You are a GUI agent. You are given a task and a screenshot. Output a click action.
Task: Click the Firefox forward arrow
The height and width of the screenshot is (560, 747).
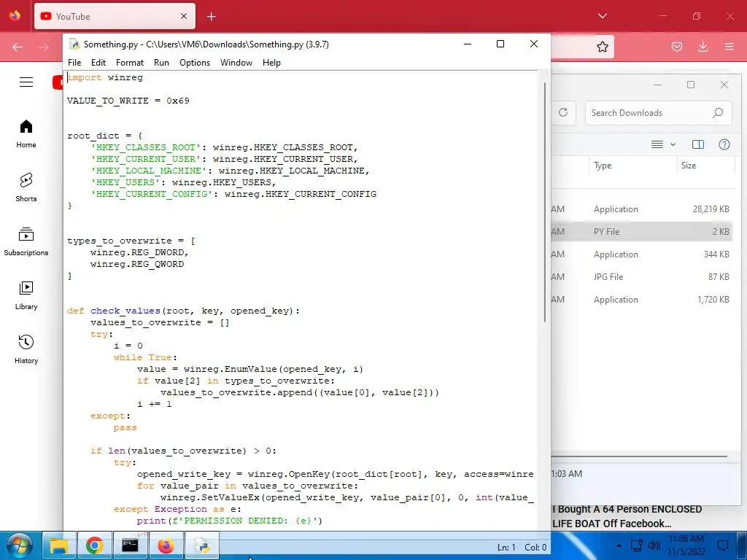[44, 47]
